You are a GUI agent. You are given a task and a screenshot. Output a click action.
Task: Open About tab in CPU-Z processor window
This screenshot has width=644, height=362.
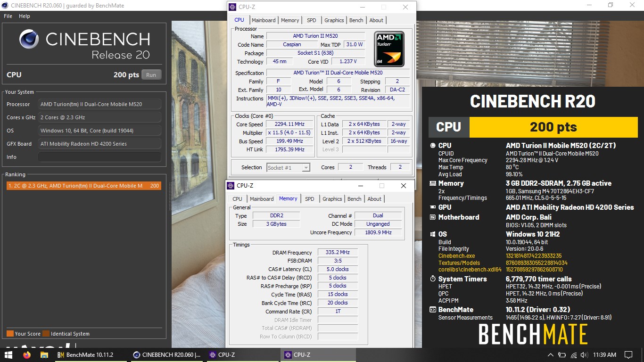[x=376, y=20]
